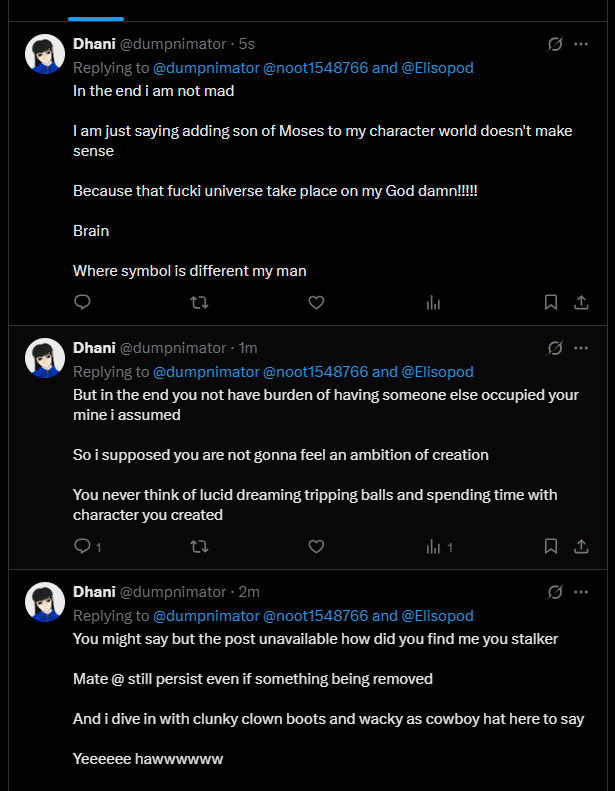Screen dimensions: 615x791
Task: Open Grok icon on the 2m tweet
Action: tap(555, 592)
